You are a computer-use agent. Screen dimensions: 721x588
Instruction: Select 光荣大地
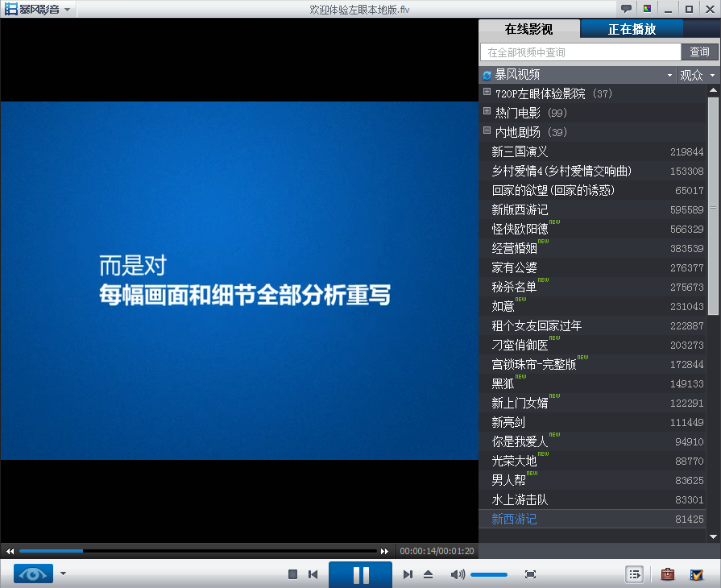pyautogui.click(x=592, y=461)
